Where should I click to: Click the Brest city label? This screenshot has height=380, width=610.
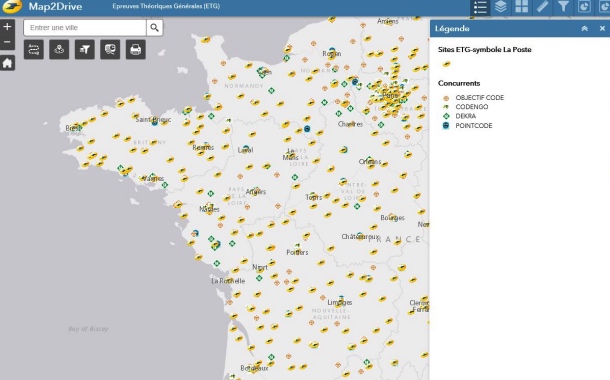coord(73,128)
